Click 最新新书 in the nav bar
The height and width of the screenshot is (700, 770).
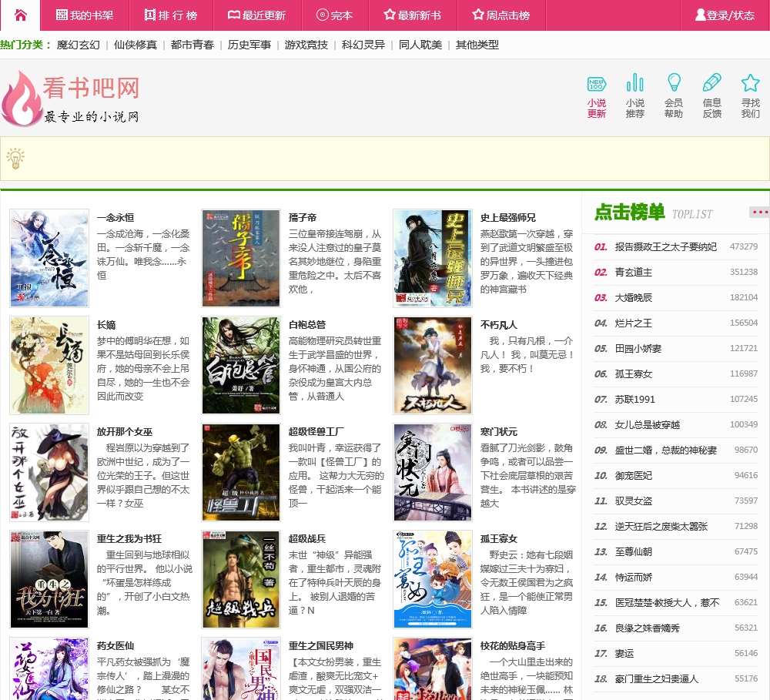coord(413,15)
